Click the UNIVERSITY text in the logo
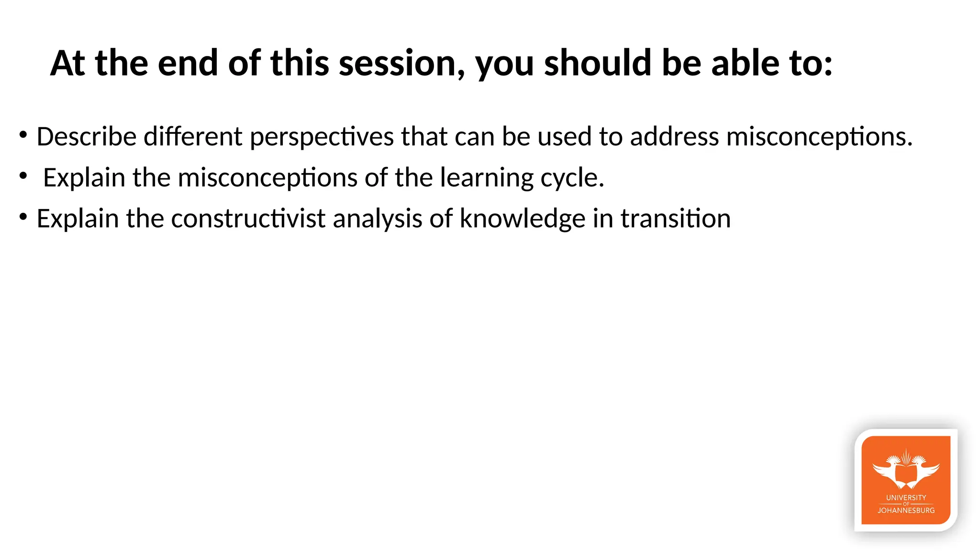980x551 pixels. point(906,497)
